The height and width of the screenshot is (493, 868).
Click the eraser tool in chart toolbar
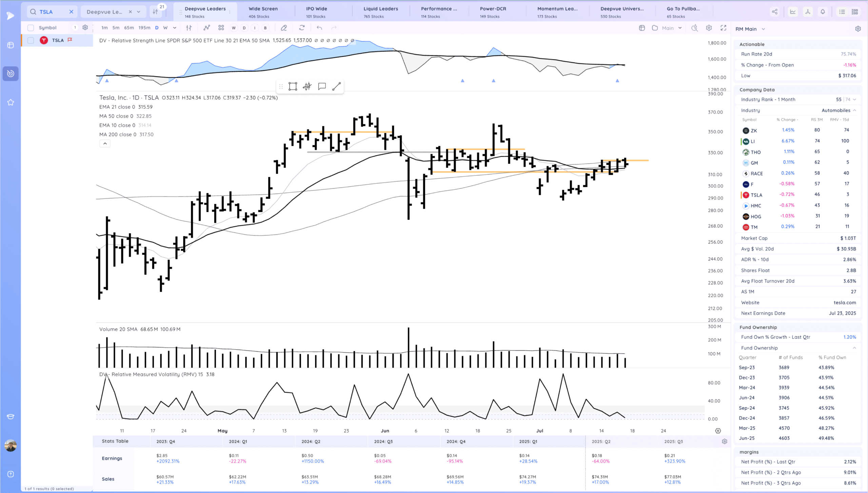coord(284,28)
